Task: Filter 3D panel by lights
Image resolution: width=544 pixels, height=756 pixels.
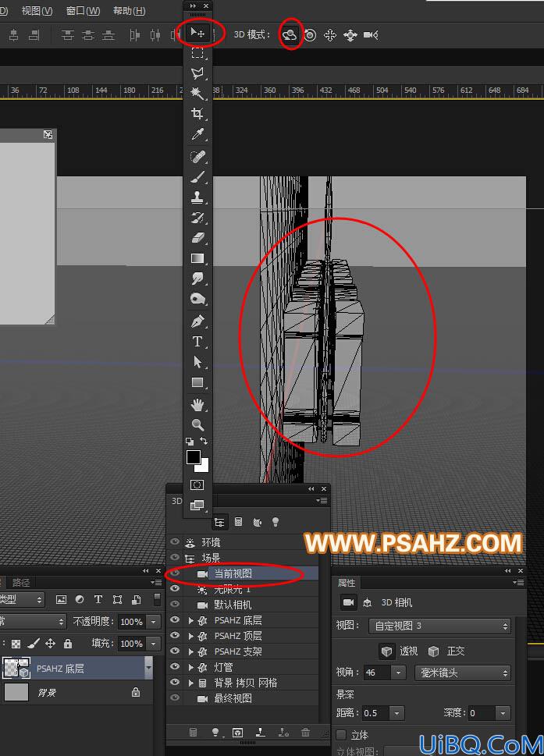Action: [x=276, y=522]
